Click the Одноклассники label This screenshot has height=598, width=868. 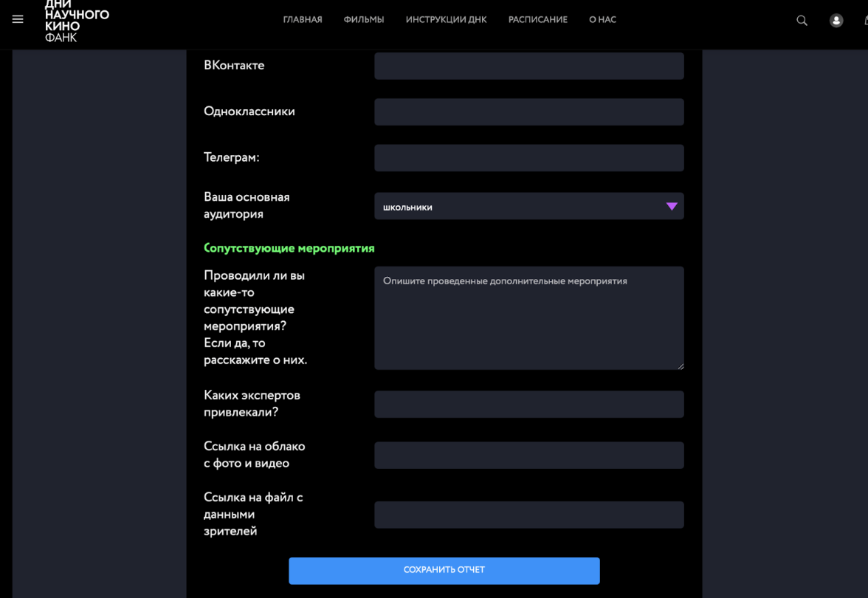point(249,111)
